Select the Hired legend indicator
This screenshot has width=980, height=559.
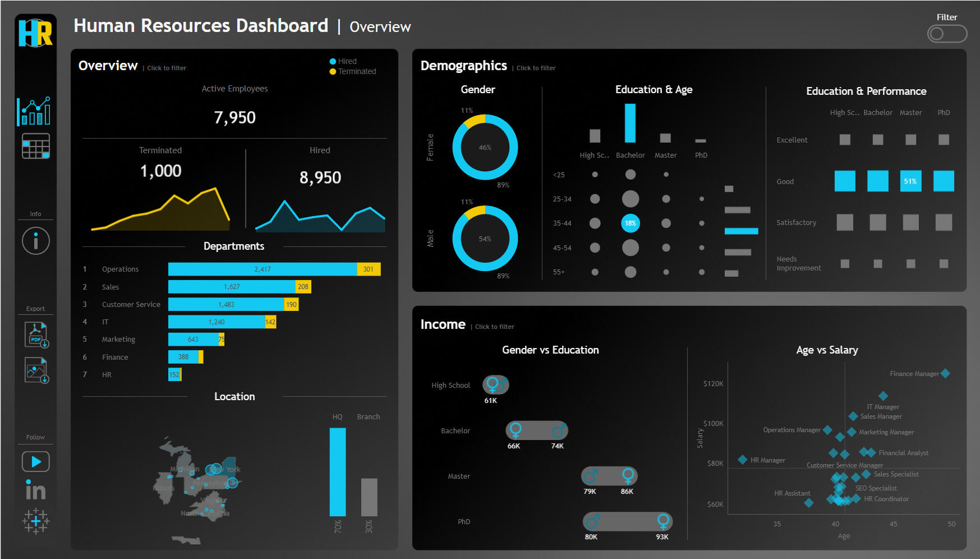[x=332, y=61]
